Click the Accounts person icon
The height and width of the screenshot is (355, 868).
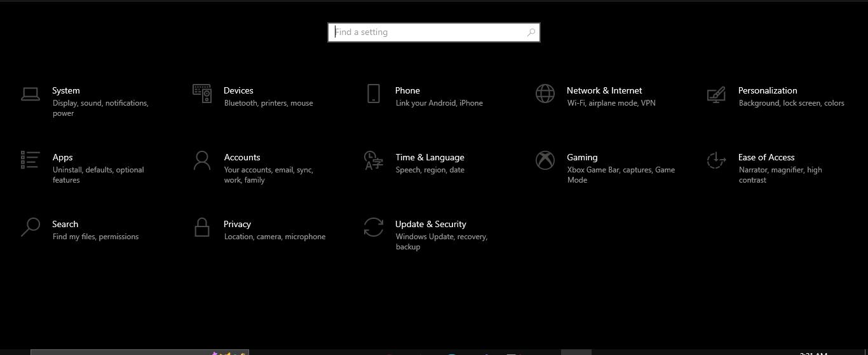click(x=202, y=160)
